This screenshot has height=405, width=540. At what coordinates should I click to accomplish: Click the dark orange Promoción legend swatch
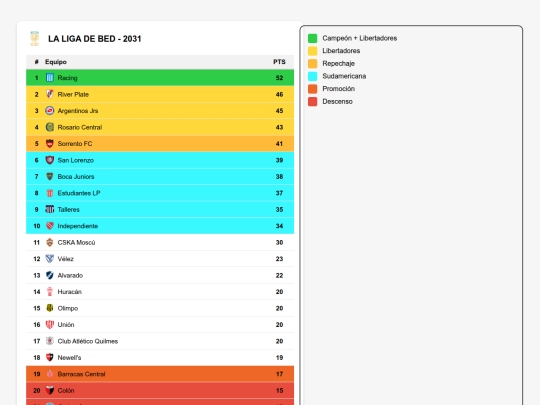(x=312, y=89)
